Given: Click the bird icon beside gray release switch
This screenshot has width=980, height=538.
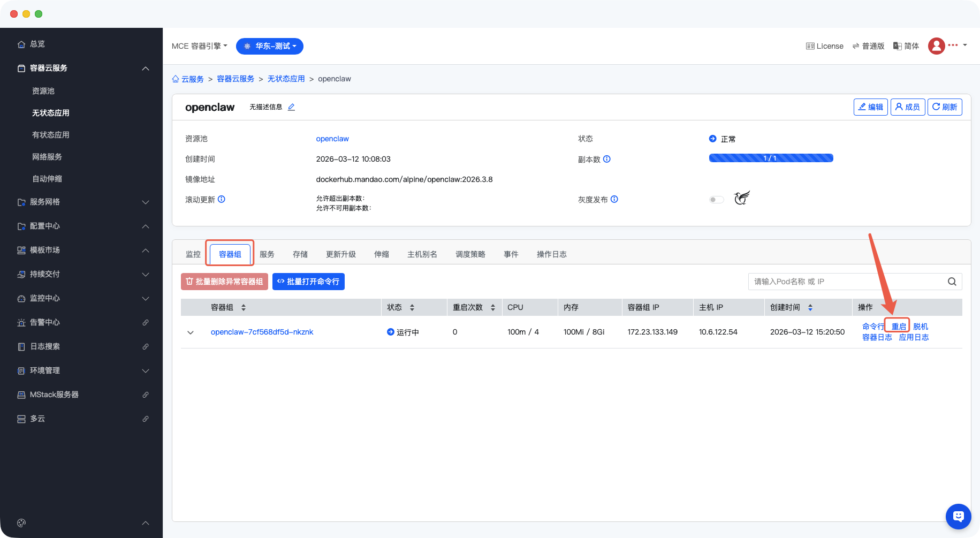Looking at the screenshot, I should click(x=742, y=198).
